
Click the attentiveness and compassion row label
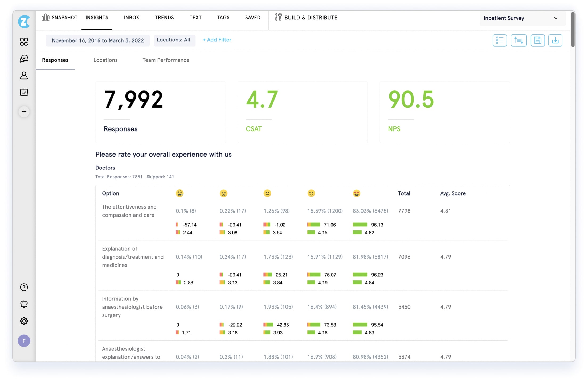point(129,211)
